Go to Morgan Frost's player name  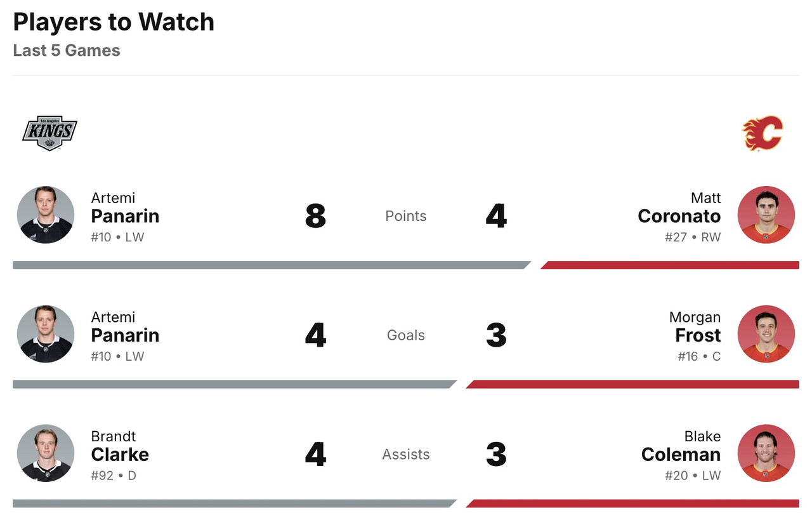tap(698, 335)
